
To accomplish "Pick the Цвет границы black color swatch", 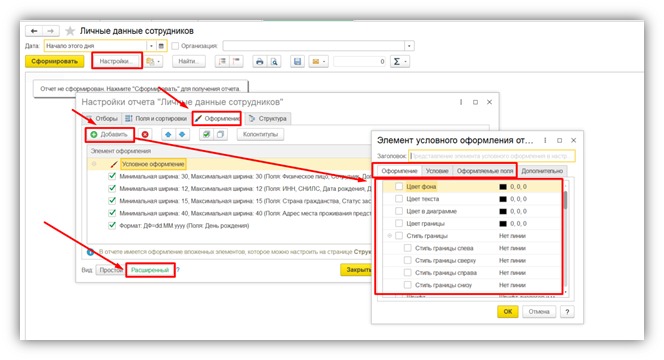I will click(x=503, y=224).
